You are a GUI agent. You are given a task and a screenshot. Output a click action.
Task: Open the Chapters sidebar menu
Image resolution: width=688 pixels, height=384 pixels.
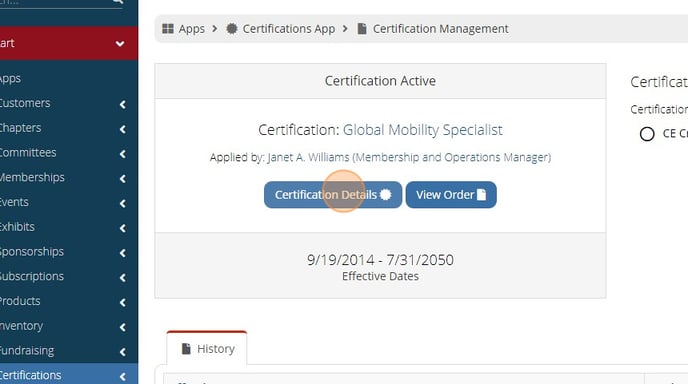point(21,128)
